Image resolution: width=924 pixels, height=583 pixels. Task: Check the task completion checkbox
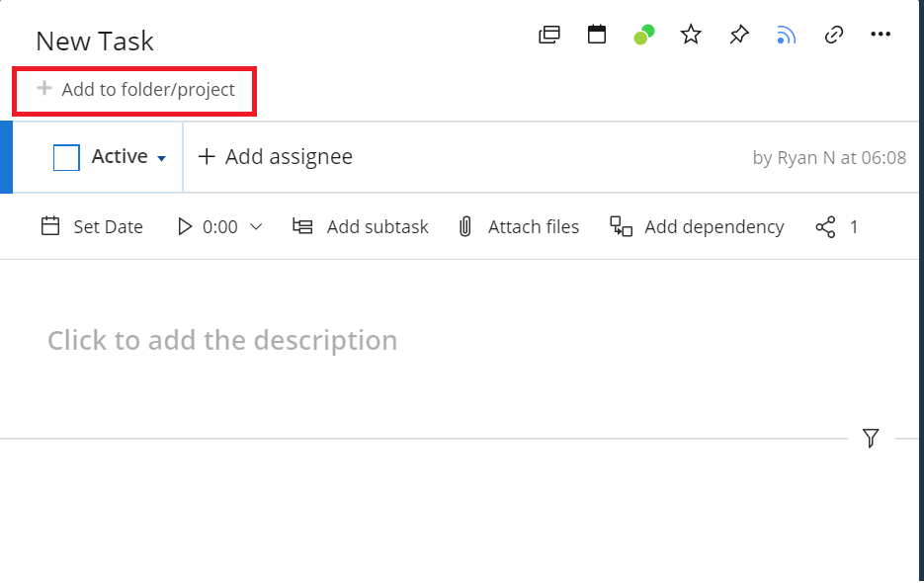66,158
